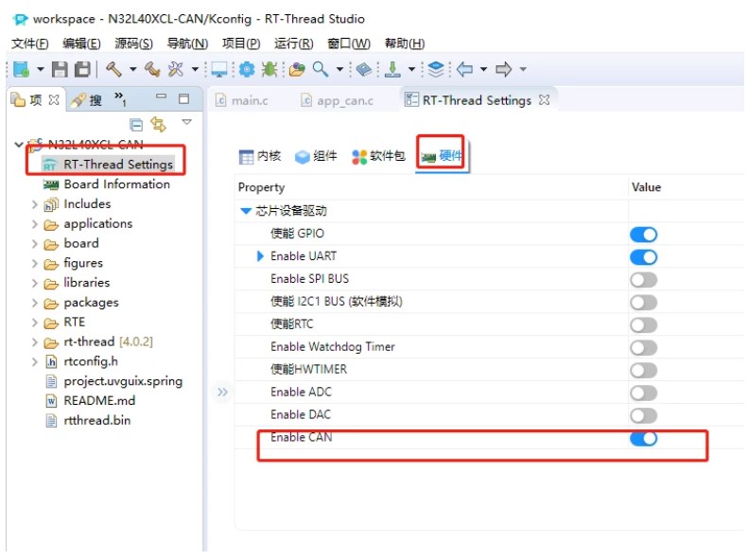The width and height of the screenshot is (747, 560).
Task: Toggle the Enable UART switch
Action: 643,257
